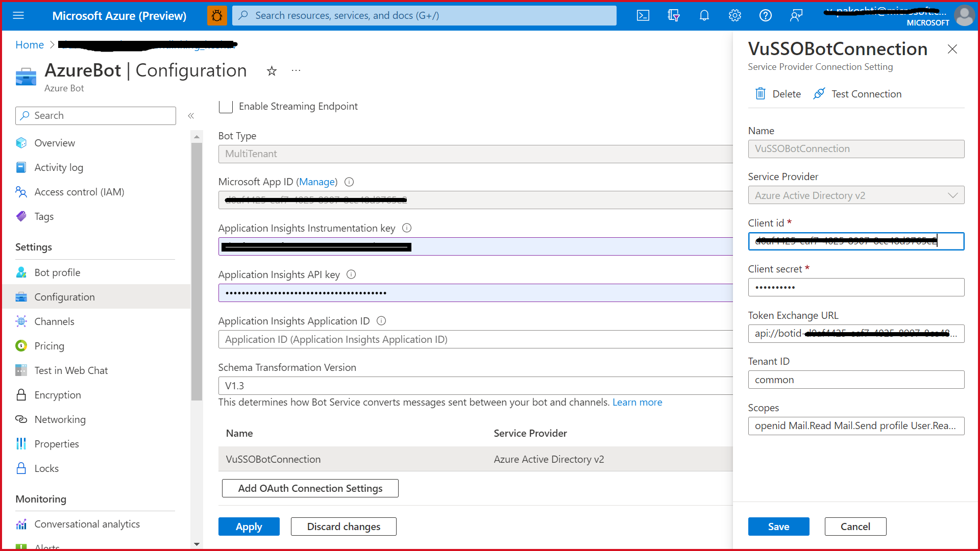
Task: Click the Activity log icon
Action: [x=21, y=167]
